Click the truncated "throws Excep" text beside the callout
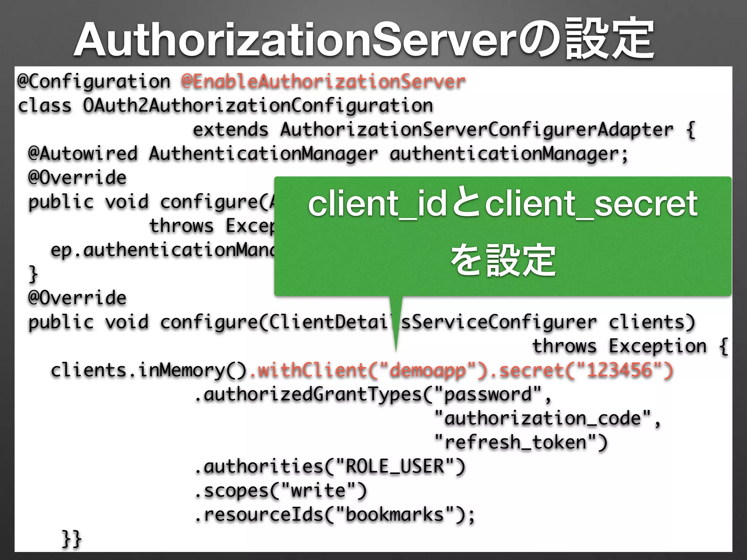The height and width of the screenshot is (560, 747). coord(212,226)
